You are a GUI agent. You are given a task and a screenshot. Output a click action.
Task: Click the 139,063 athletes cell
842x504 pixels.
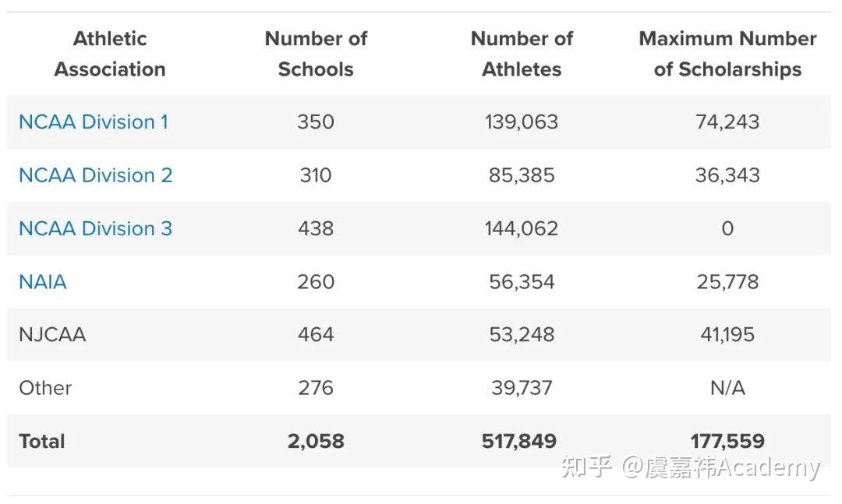(522, 122)
